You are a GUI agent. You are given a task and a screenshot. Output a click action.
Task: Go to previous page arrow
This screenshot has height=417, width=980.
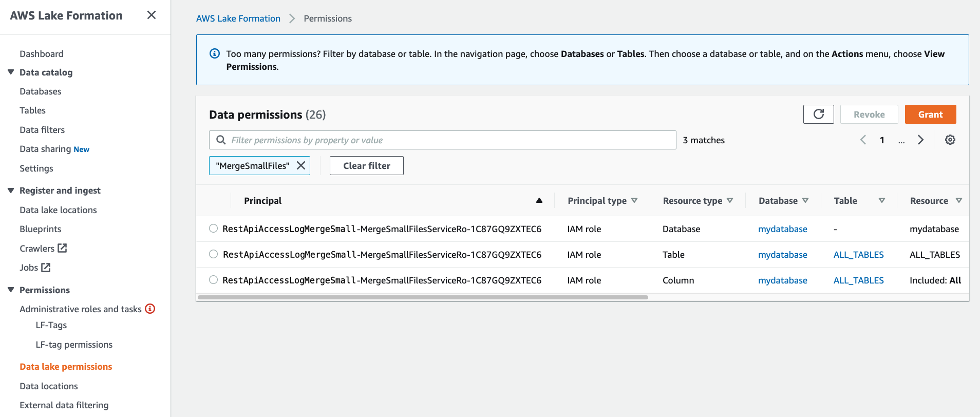point(863,140)
